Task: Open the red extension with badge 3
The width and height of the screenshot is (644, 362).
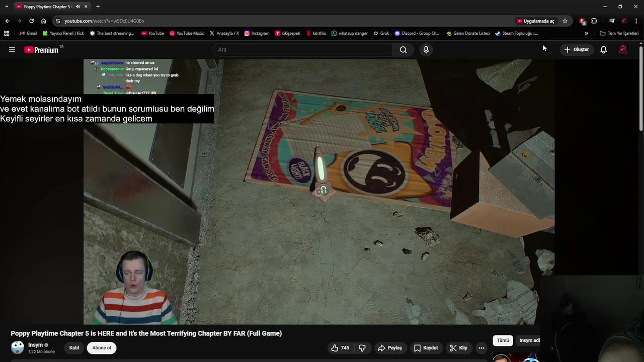Action: click(x=582, y=21)
